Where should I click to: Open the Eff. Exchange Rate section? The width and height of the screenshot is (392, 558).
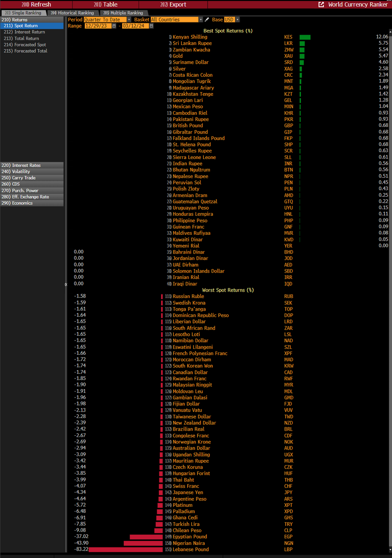click(32, 197)
